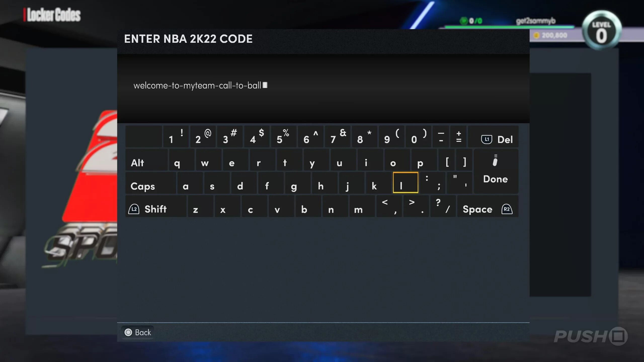Image resolution: width=644 pixels, height=362 pixels.
Task: Click the period greater-than key
Action: click(416, 206)
